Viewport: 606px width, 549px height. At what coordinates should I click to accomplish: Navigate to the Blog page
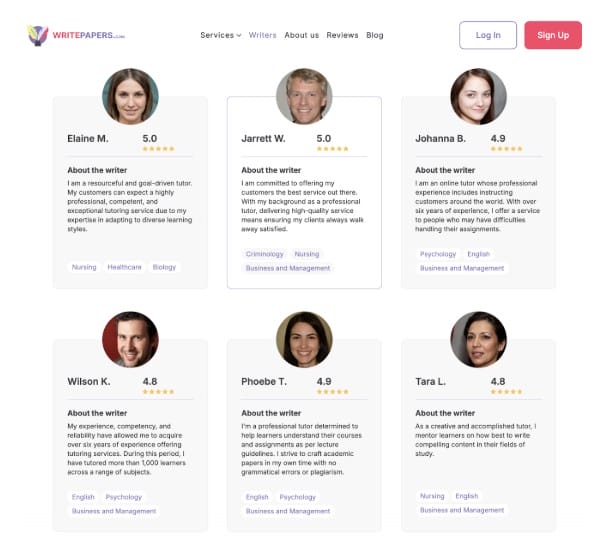(x=375, y=35)
